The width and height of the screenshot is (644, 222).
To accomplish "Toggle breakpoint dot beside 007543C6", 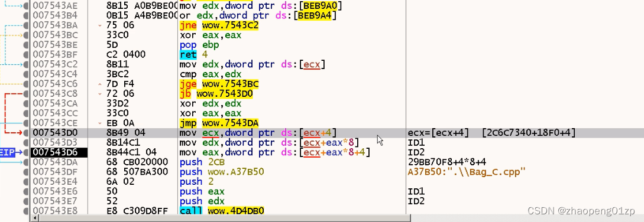I will pos(26,84).
